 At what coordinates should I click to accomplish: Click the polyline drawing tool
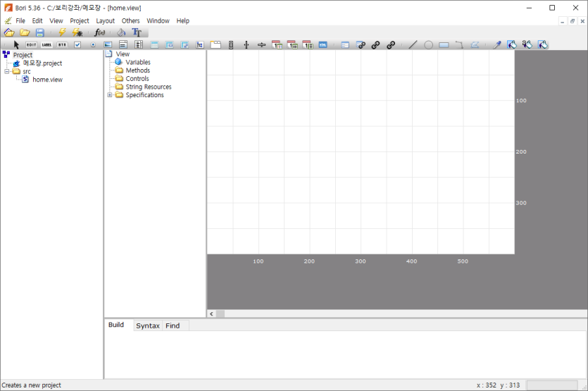[459, 45]
